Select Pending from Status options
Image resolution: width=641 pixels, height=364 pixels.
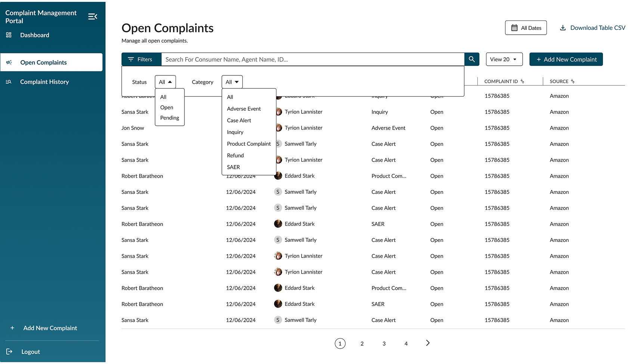(x=170, y=118)
